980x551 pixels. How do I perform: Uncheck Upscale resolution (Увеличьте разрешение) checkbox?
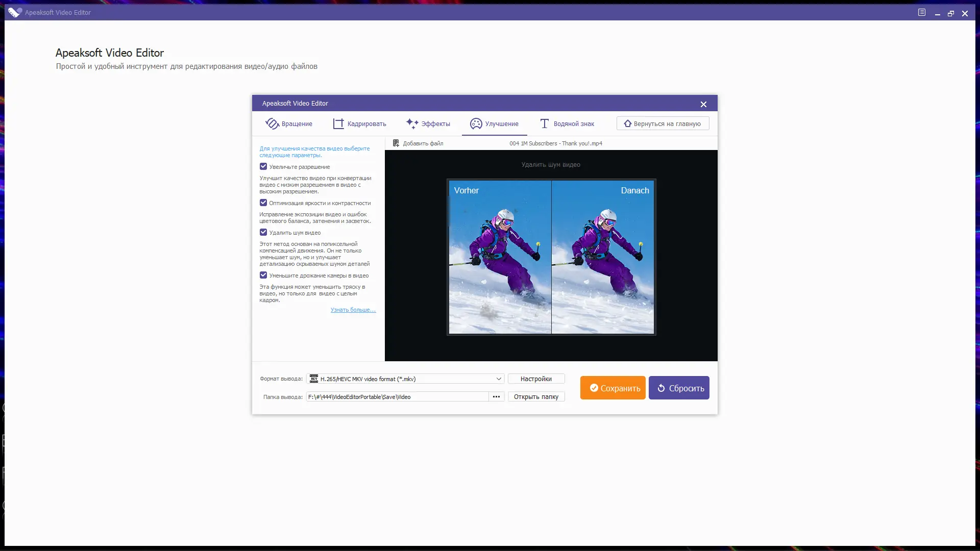coord(263,166)
